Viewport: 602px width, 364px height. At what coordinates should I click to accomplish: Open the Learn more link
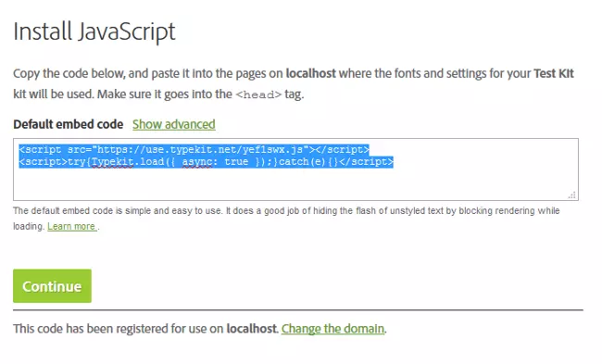[72, 227]
